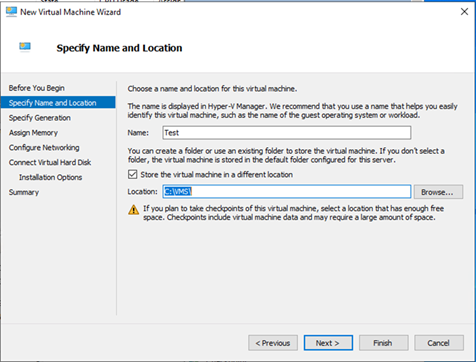The height and width of the screenshot is (362, 476).
Task: Click the Location field showing C:\VMS\
Action: [287, 192]
